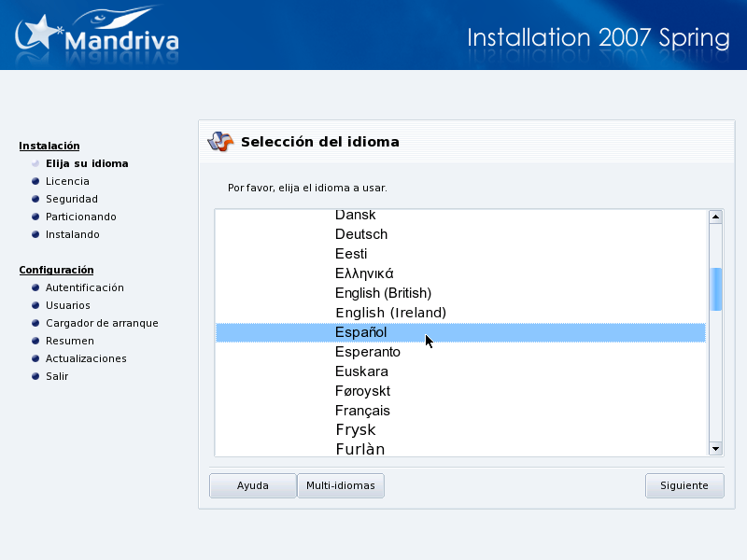Click the bullet icon next to Seguridad
Image resolution: width=747 pixels, height=560 pixels.
(x=35, y=199)
